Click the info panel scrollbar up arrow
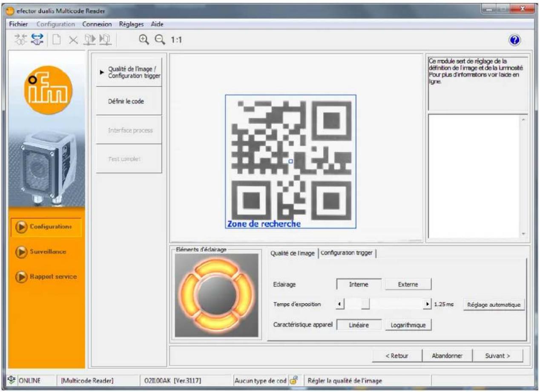 point(524,119)
